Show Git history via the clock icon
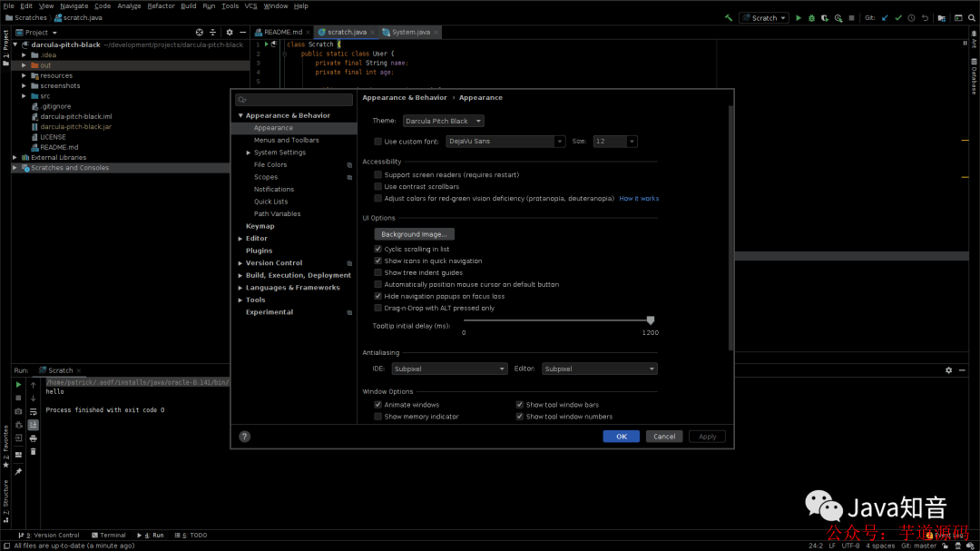Image resolution: width=980 pixels, height=551 pixels. (911, 18)
